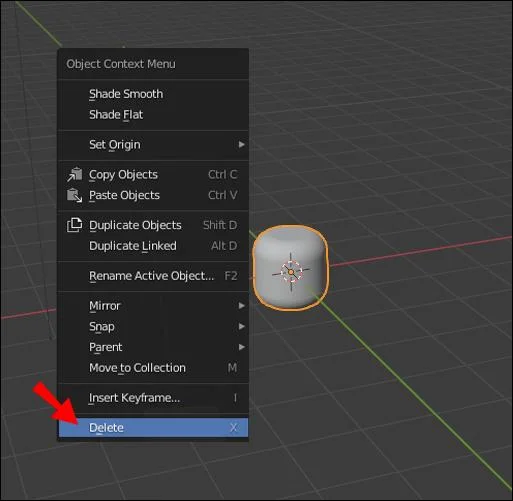The width and height of the screenshot is (513, 501).
Task: Expand the Snap submenu arrow
Action: tap(242, 326)
